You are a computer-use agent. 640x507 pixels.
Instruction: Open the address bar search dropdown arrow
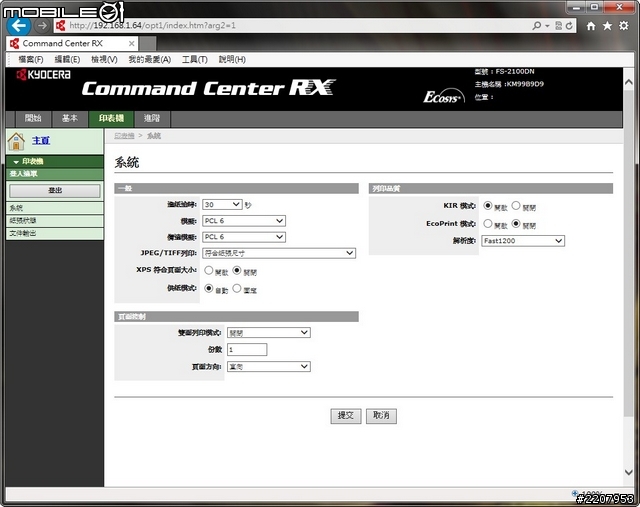(x=547, y=26)
